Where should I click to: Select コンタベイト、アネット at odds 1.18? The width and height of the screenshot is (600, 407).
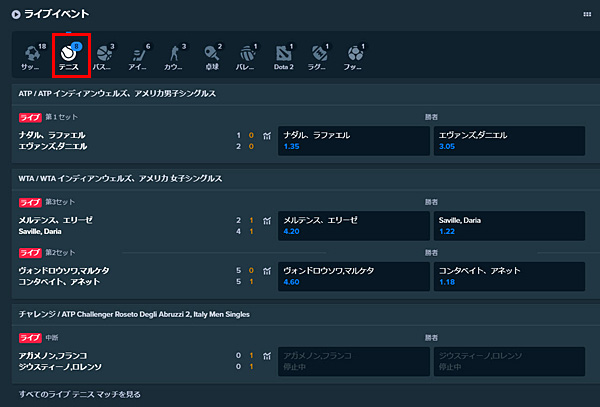click(510, 276)
